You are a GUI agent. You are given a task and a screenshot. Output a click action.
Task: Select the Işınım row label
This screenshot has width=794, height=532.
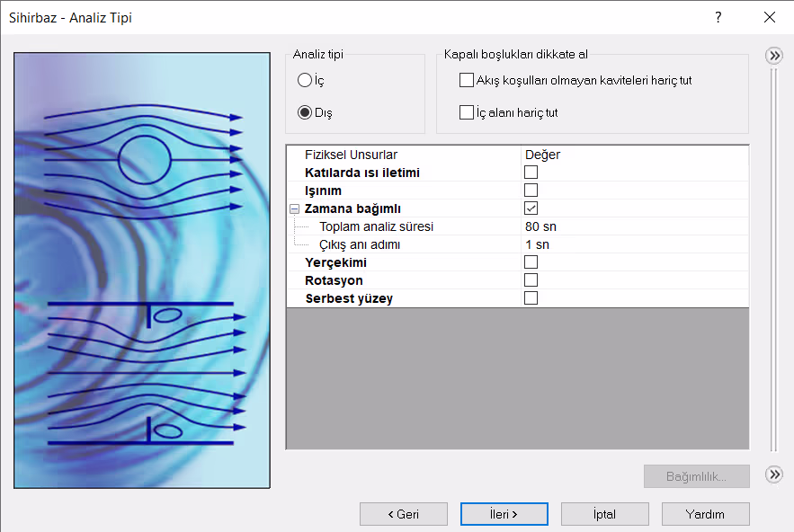click(x=323, y=191)
